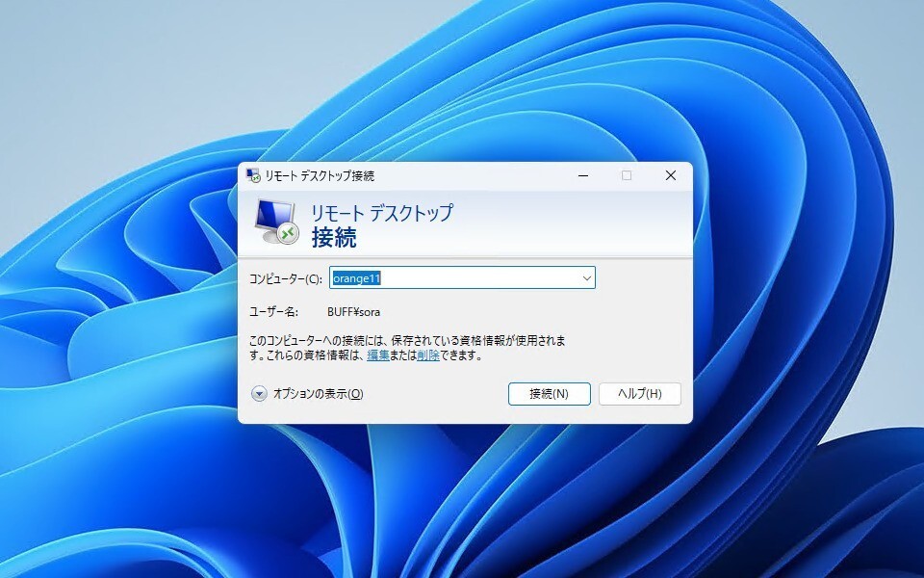The image size is (924, 578).
Task: Click the コンピューター(C): label
Action: (286, 278)
